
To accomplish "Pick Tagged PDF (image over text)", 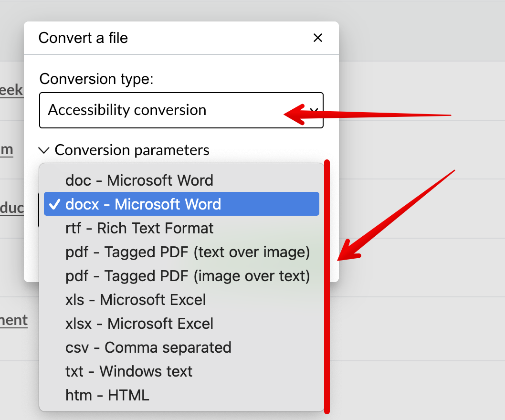I will (x=188, y=276).
